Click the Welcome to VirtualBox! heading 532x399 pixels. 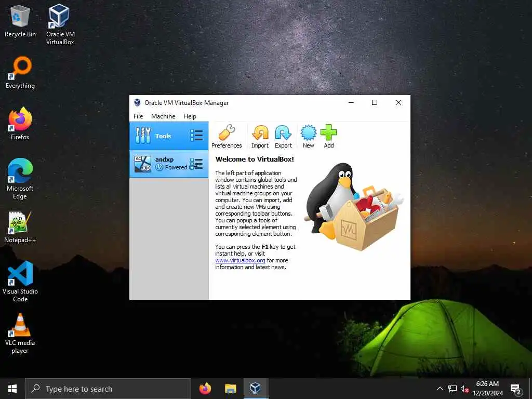(255, 159)
